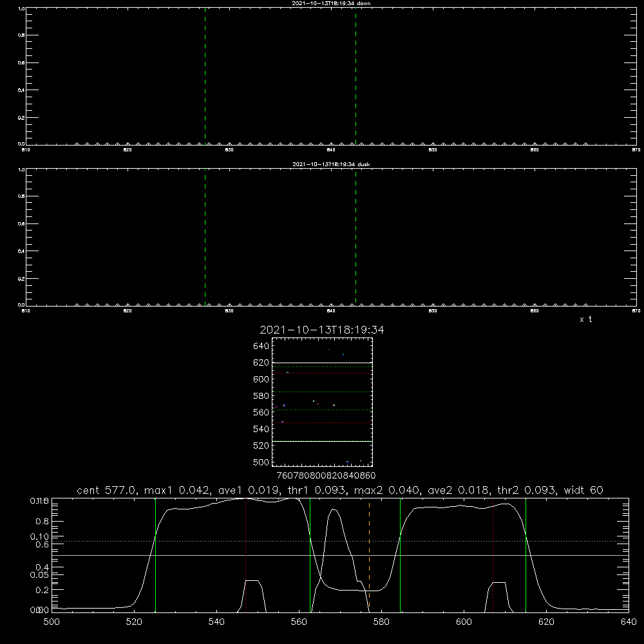Viewport: 644px width, 644px height.
Task: Click the left green dashed line in dawn plot
Action: pyautogui.click(x=205, y=76)
